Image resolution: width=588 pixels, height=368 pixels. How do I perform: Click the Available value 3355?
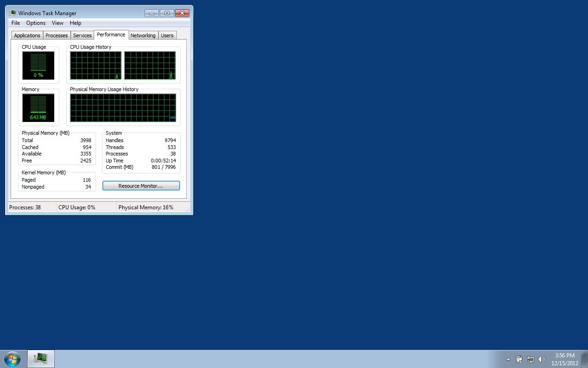pyautogui.click(x=85, y=154)
